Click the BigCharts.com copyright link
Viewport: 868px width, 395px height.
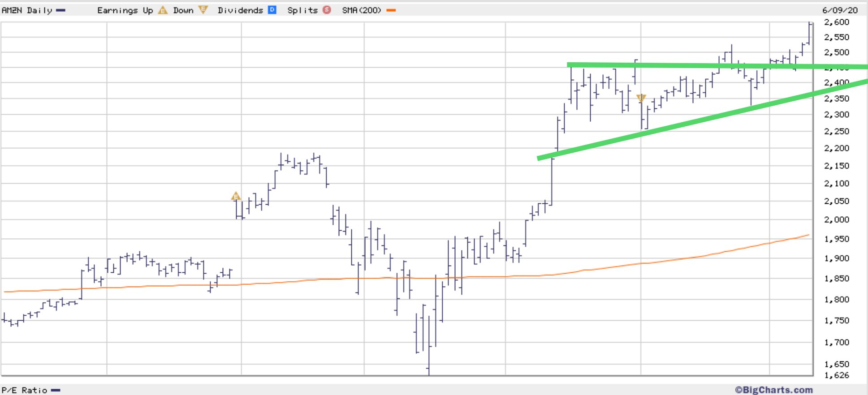point(774,390)
